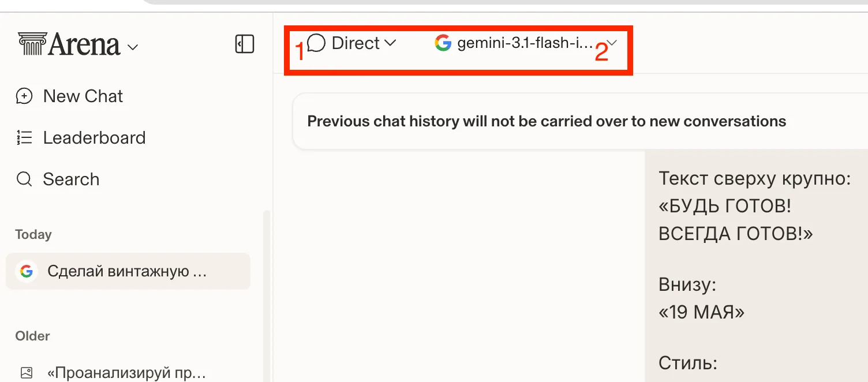Click Google icon beside Сделай винтажную chat
The image size is (868, 382).
pos(27,271)
